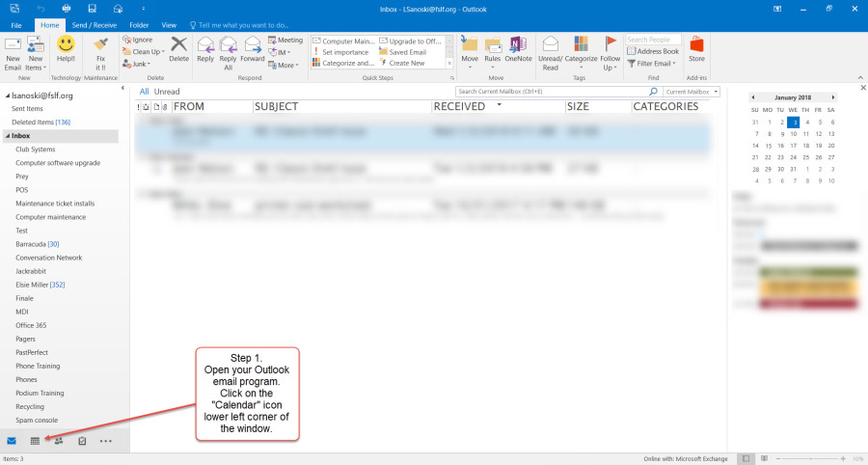Screen dimensions: 868x465
Task: Apply the Set importance quick step
Action: (340, 52)
